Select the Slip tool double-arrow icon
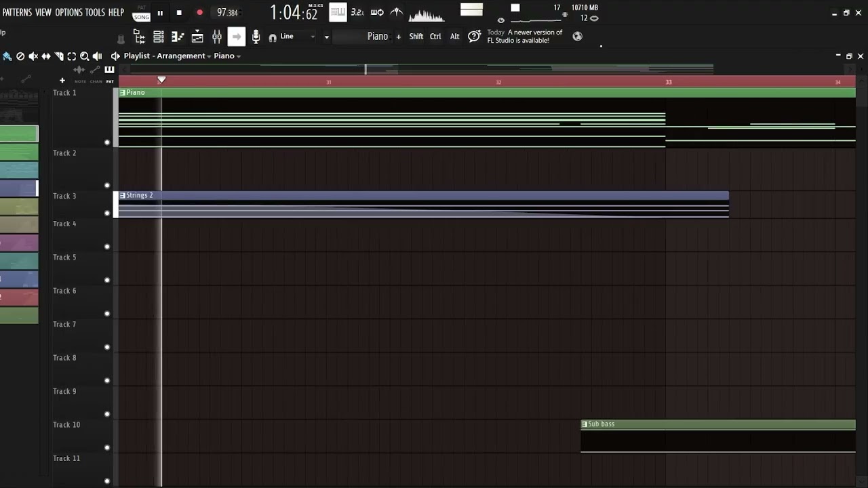The width and height of the screenshot is (868, 488). pos(46,56)
